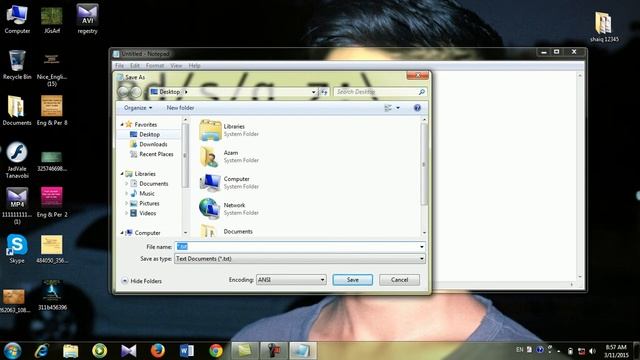Image resolution: width=640 pixels, height=360 pixels.
Task: Collapse the Favorites tree group
Action: 122,124
